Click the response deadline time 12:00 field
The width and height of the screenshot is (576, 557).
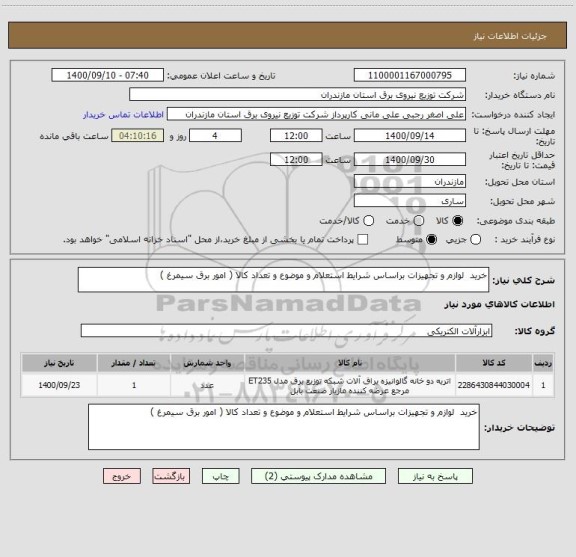(x=296, y=136)
